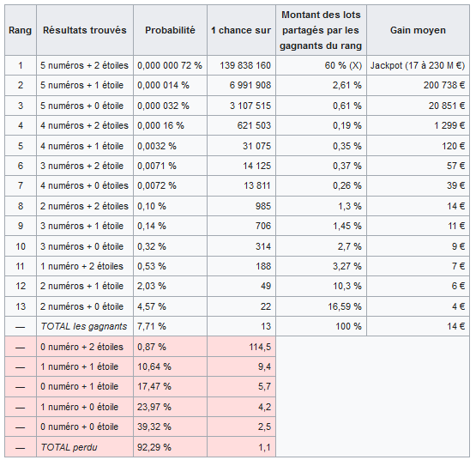Click the Rang column header
This screenshot has height=466, width=476.
click(21, 30)
